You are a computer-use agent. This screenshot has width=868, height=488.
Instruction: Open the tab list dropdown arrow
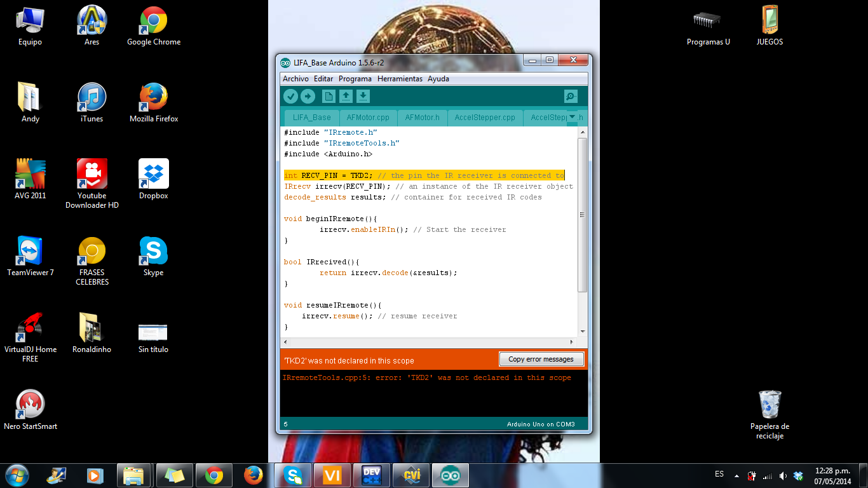click(572, 117)
